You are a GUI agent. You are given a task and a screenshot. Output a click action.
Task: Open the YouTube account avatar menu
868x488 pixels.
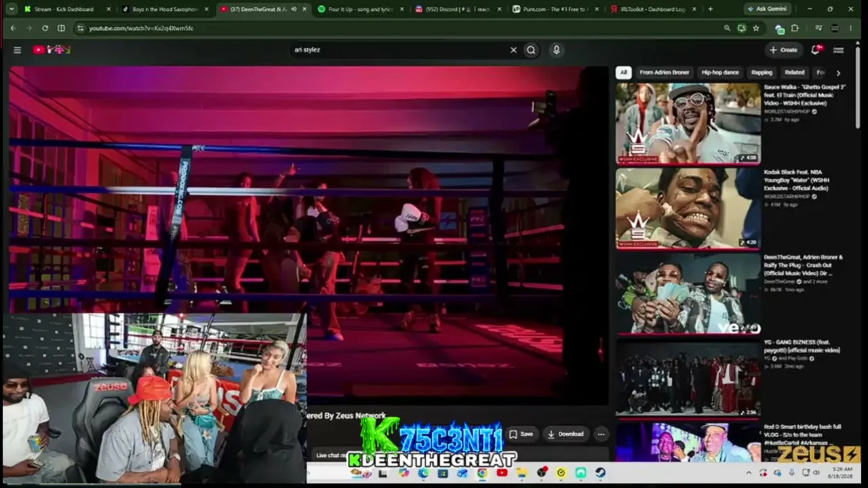point(838,49)
